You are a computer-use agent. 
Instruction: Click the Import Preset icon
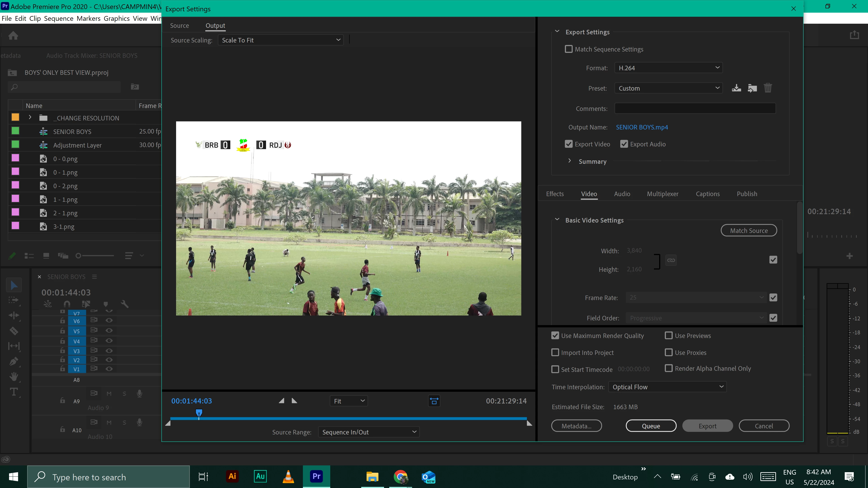pyautogui.click(x=752, y=88)
